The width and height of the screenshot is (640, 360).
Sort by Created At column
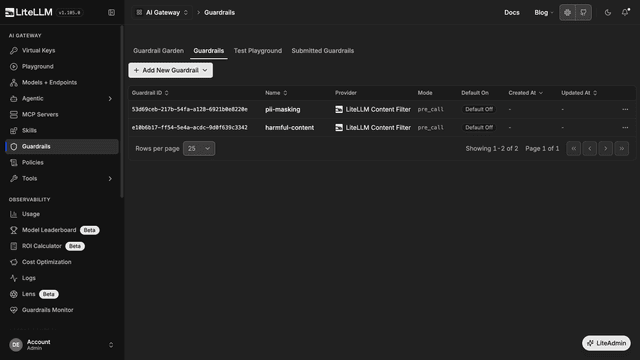pos(525,93)
